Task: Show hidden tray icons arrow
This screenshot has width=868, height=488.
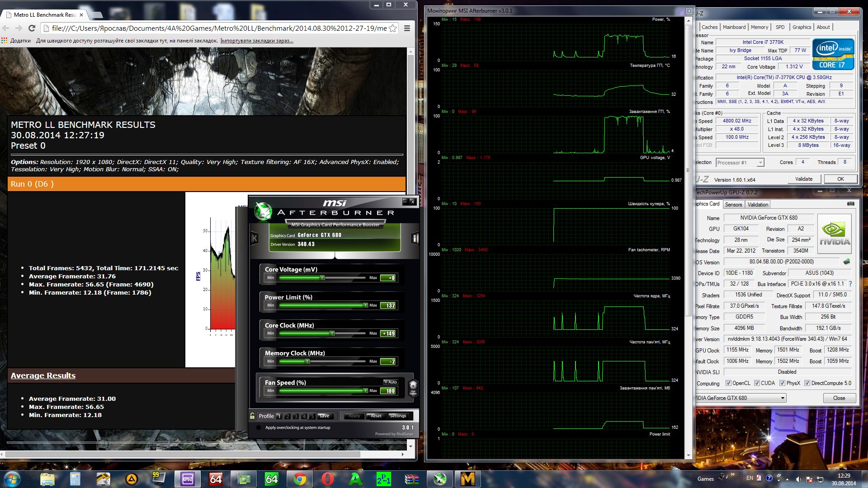Action: (x=787, y=479)
